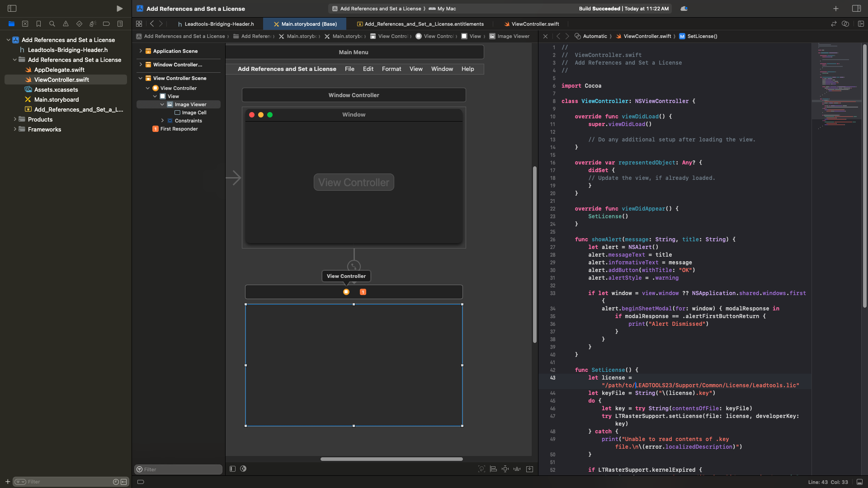Expand the Products folder

point(15,119)
